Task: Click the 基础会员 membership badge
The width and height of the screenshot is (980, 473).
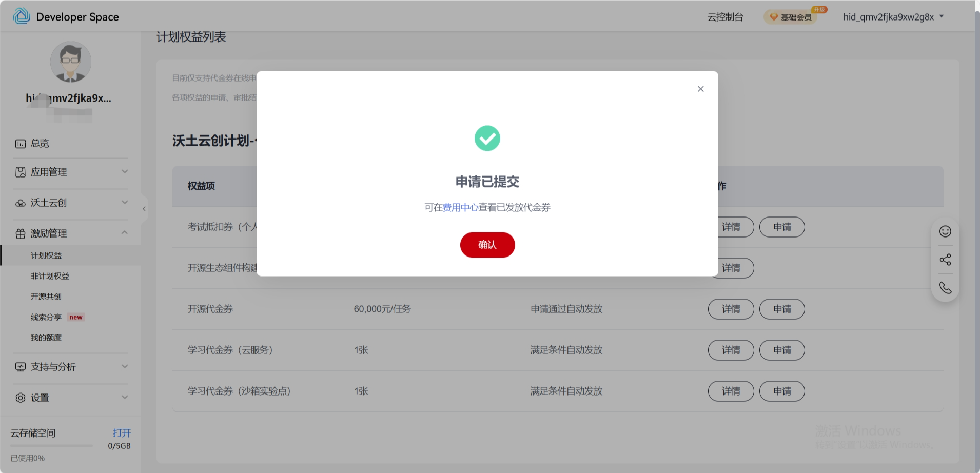Action: click(x=791, y=17)
